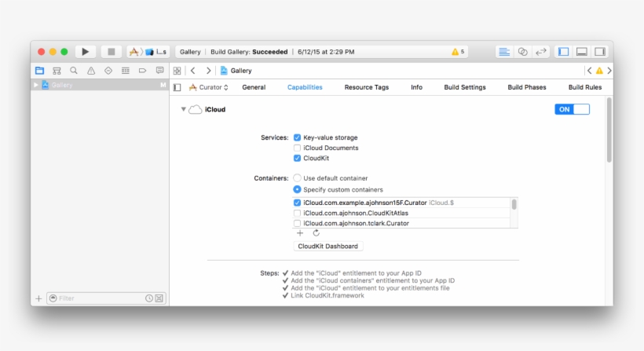Add a new container with plus
Image resolution: width=644 pixels, height=351 pixels.
point(300,233)
